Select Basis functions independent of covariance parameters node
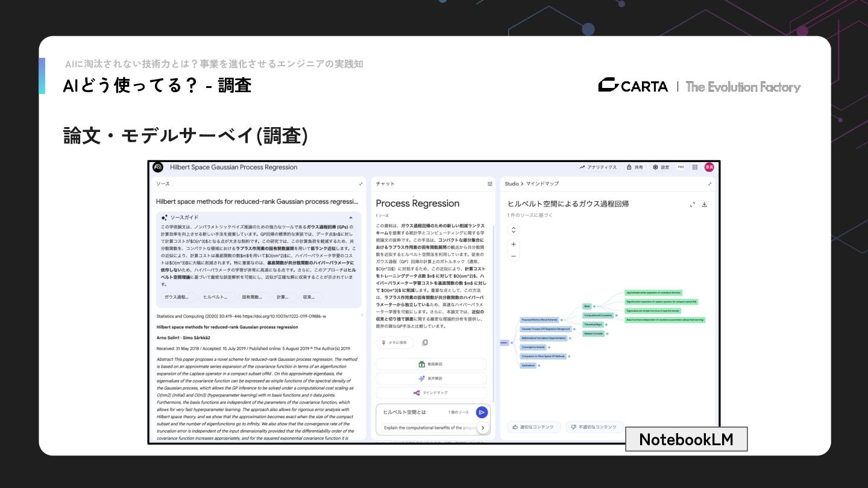This screenshot has width=868, height=488. pyautogui.click(x=665, y=320)
